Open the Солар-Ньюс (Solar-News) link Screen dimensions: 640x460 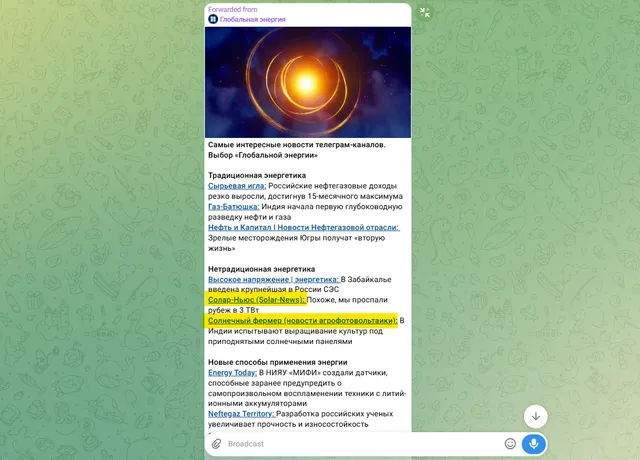257,300
